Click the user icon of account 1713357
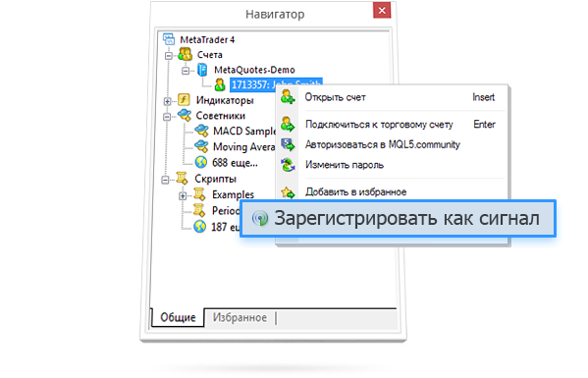Screen dimensions: 588x378 220,84
